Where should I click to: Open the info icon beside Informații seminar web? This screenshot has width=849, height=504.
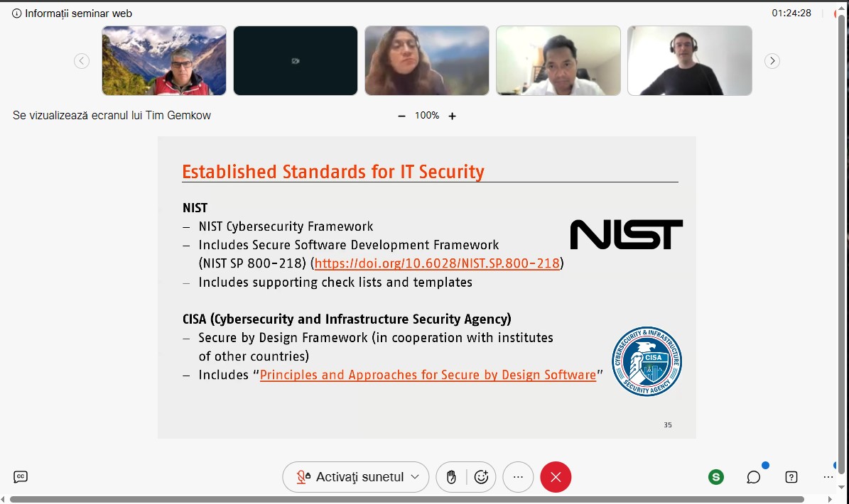tap(17, 13)
